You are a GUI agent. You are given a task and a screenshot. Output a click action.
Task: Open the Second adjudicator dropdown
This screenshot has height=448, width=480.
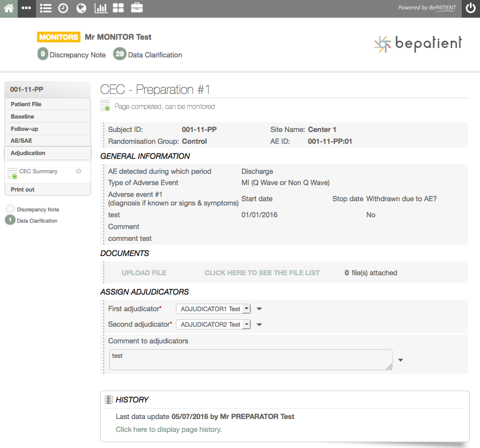click(x=213, y=325)
